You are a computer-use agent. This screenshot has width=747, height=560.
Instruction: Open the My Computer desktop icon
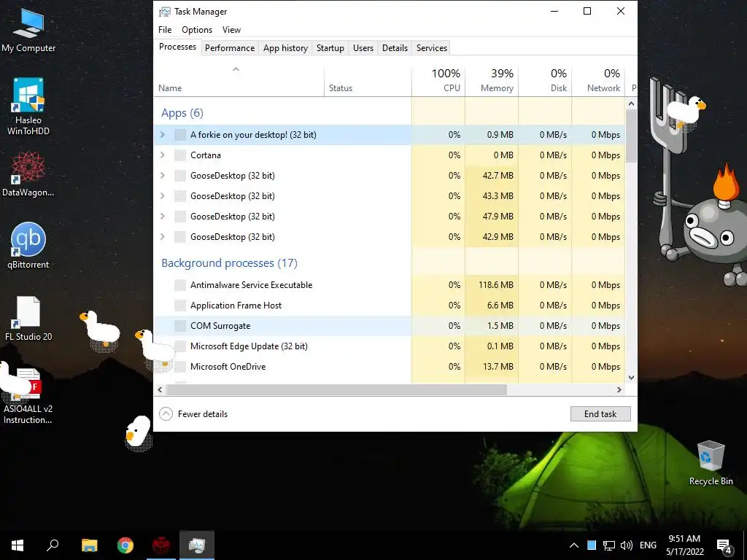[28, 29]
